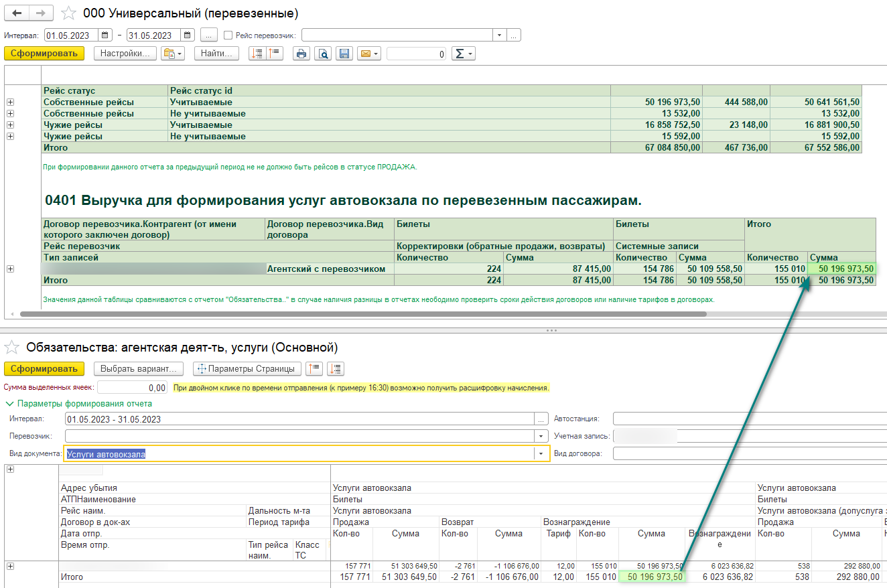Open calendar for start date 01.05.2023
887x588 pixels.
click(105, 35)
